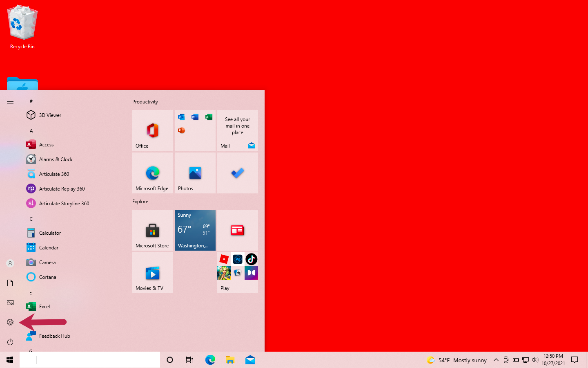
Task: Launch PowerPoint from the Office folder tile
Action: coord(181,130)
